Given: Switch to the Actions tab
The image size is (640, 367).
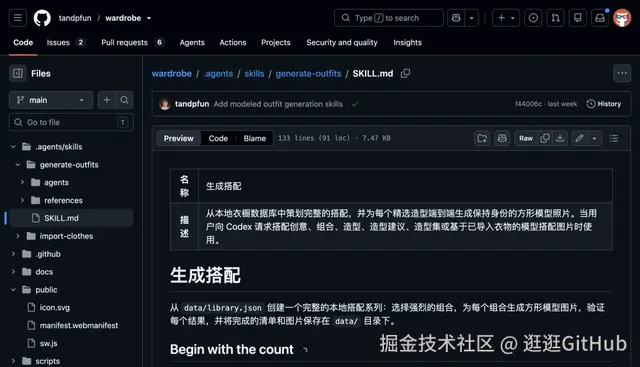Looking at the screenshot, I should coord(233,42).
